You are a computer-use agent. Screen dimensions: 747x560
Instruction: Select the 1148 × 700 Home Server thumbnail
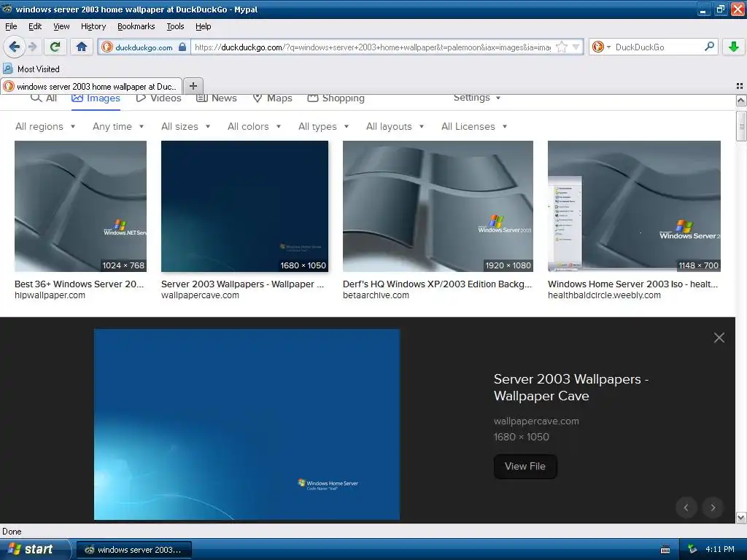pyautogui.click(x=634, y=206)
